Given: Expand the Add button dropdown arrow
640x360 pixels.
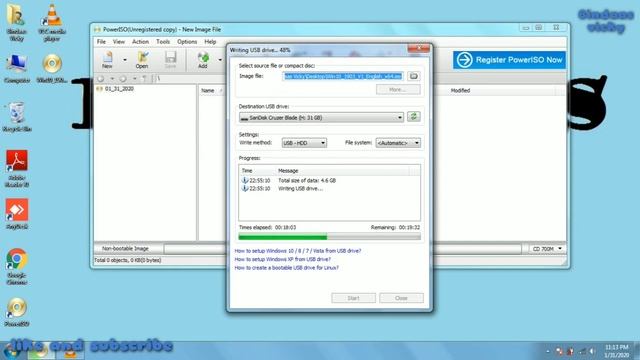Looking at the screenshot, I should [x=220, y=60].
